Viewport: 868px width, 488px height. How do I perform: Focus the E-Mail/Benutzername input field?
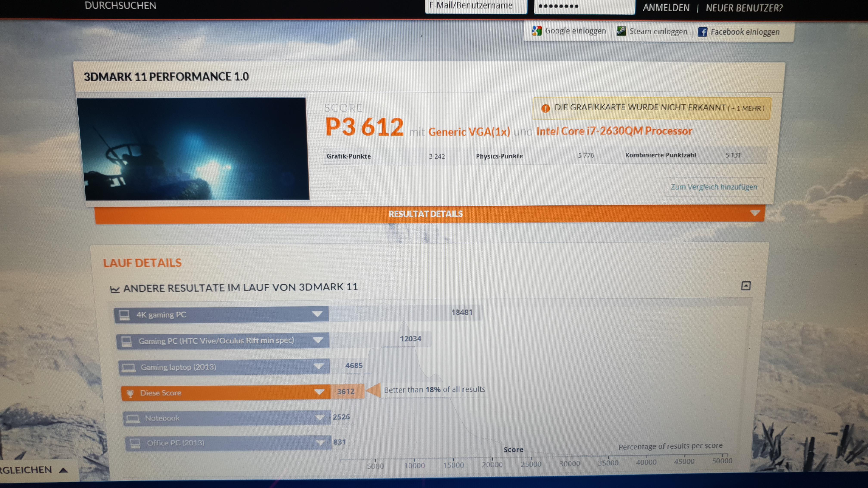point(476,6)
